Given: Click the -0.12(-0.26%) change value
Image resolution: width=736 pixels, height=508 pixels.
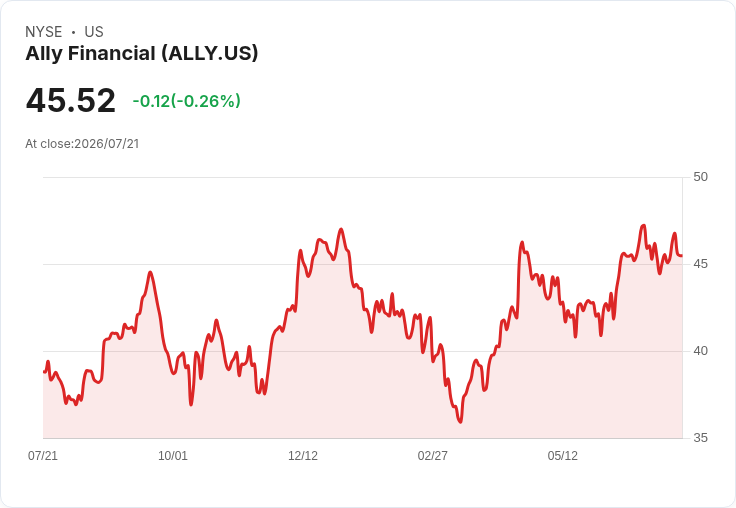Looking at the screenshot, I should click(187, 101).
